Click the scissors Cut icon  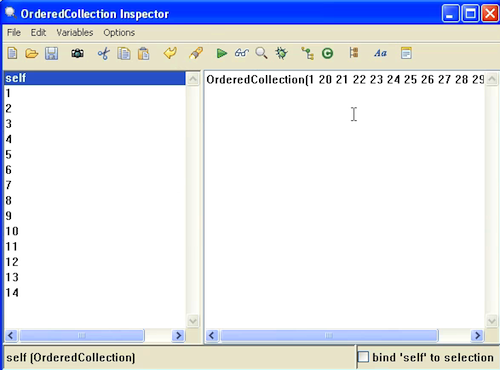tap(104, 53)
